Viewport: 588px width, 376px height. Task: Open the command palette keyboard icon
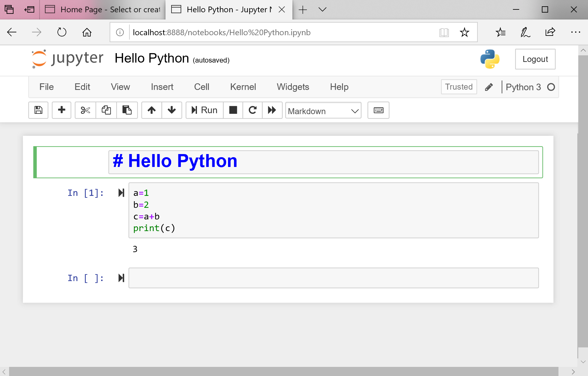point(378,110)
